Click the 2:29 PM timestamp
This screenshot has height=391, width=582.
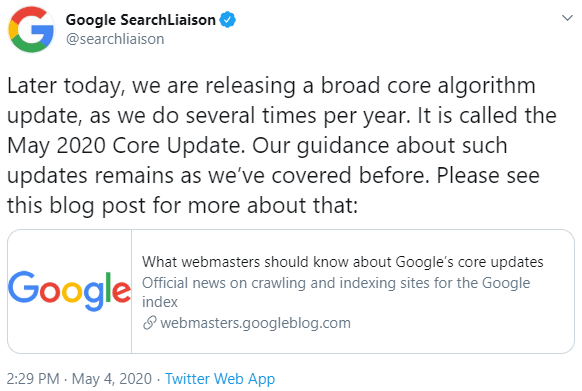pos(33,379)
